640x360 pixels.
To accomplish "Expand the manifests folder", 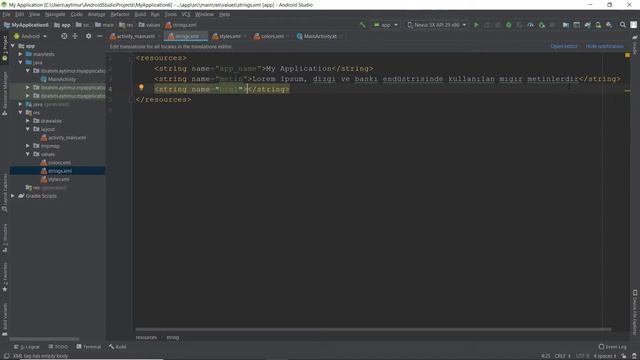I will pyautogui.click(x=20, y=54).
